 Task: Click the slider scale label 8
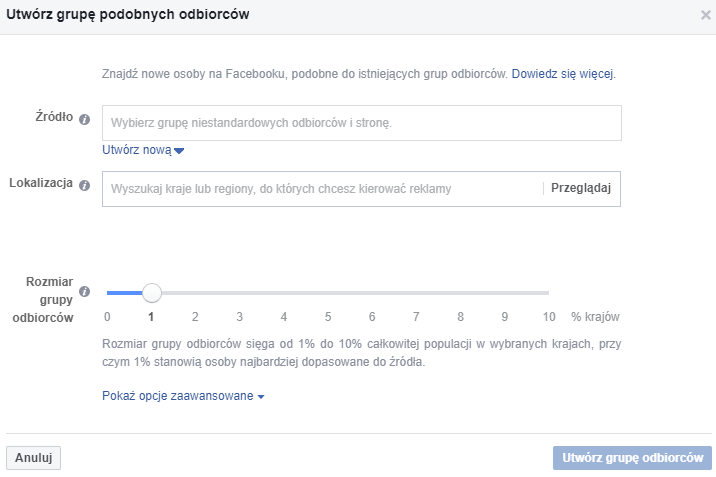(460, 317)
